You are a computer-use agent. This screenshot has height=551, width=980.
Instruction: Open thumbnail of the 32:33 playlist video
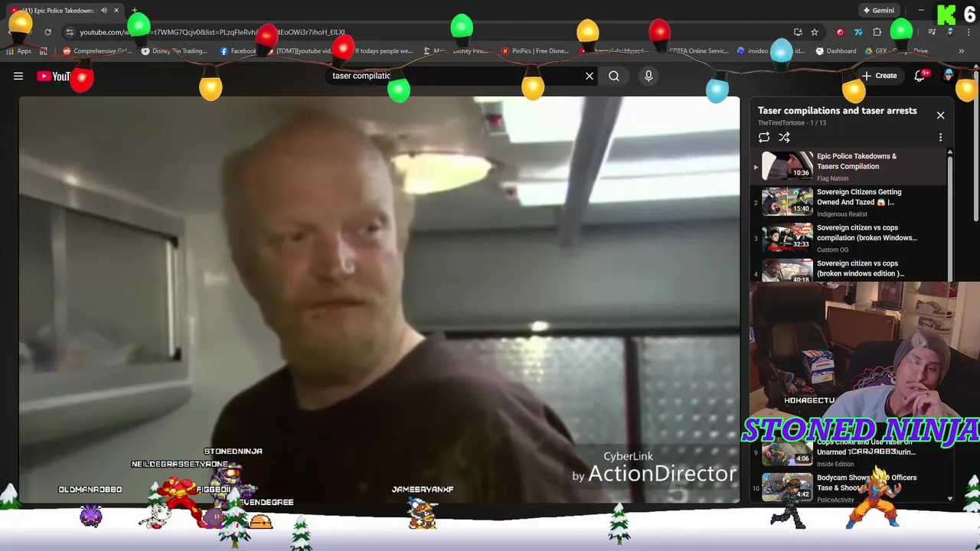[x=787, y=237]
